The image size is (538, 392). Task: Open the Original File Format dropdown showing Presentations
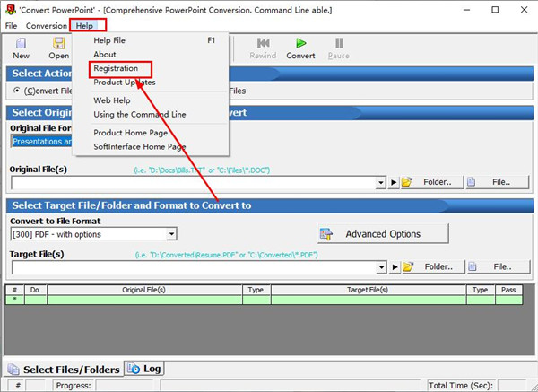pos(41,142)
